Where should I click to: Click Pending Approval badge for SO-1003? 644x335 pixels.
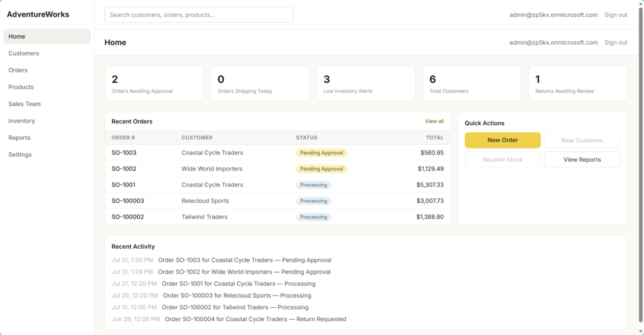(321, 152)
